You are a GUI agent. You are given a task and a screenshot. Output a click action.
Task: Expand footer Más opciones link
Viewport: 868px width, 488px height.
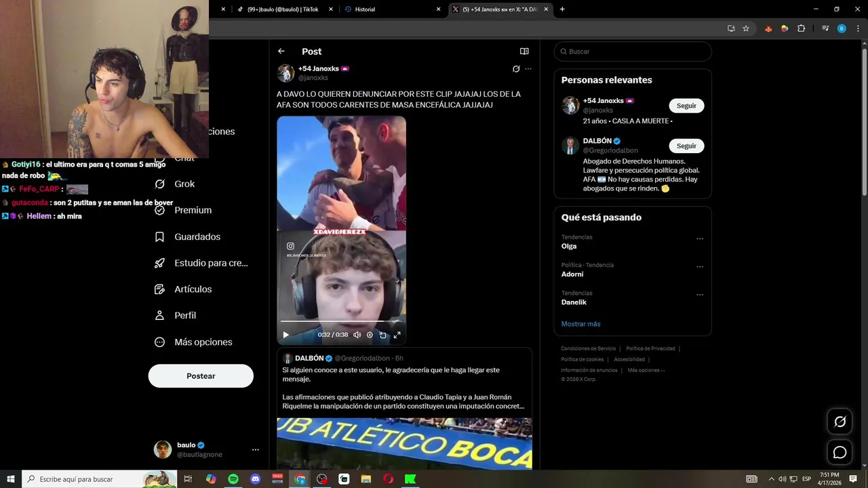[x=646, y=370]
